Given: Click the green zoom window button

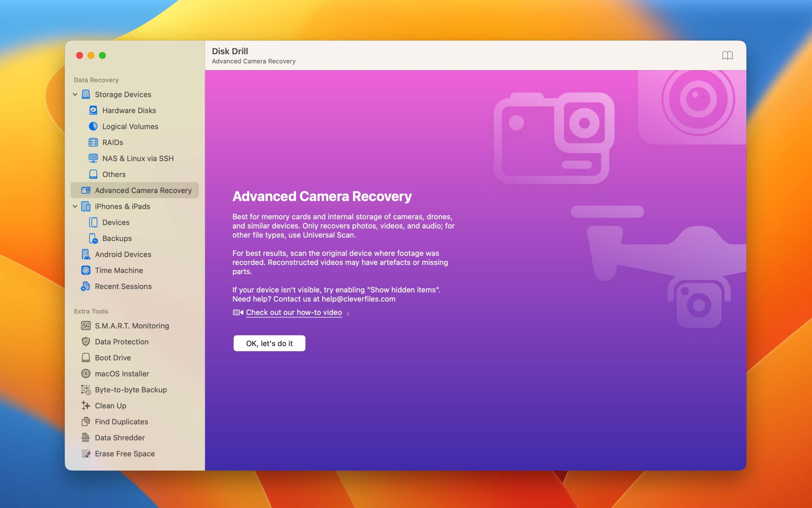Looking at the screenshot, I should 102,56.
